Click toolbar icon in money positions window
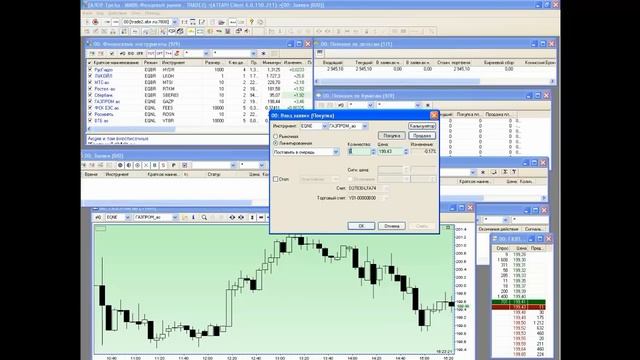The height and width of the screenshot is (360, 640). point(320,53)
